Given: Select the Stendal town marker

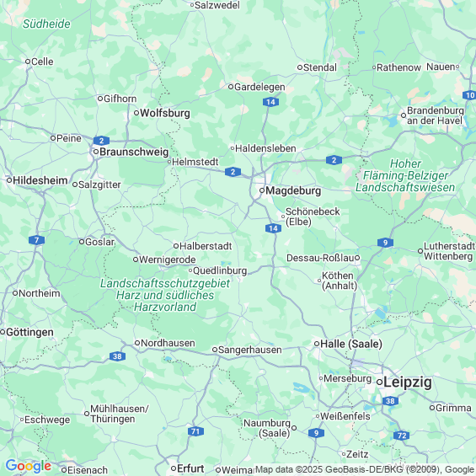Looking at the screenshot, I should tap(300, 67).
